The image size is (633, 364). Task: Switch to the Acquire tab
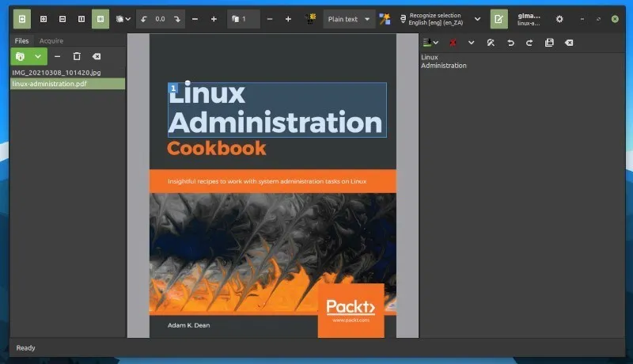[51, 40]
